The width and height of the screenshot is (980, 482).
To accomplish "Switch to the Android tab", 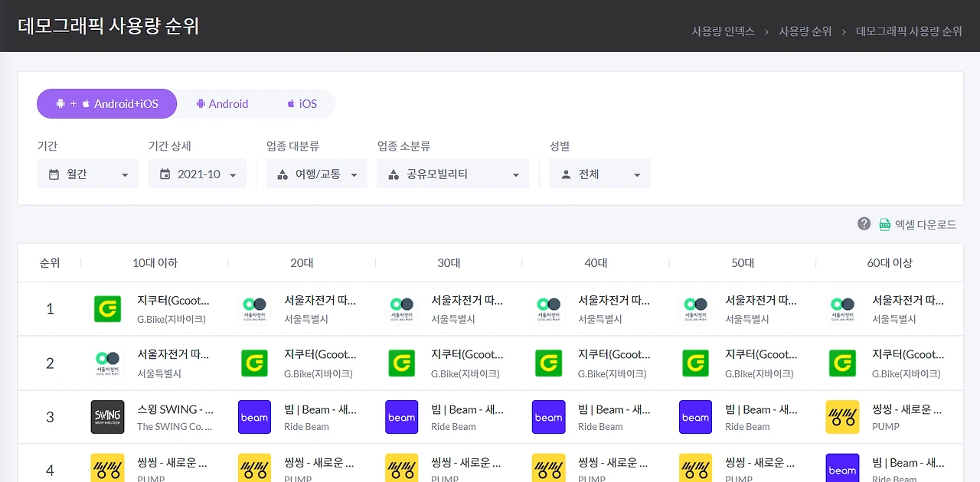I will click(222, 104).
